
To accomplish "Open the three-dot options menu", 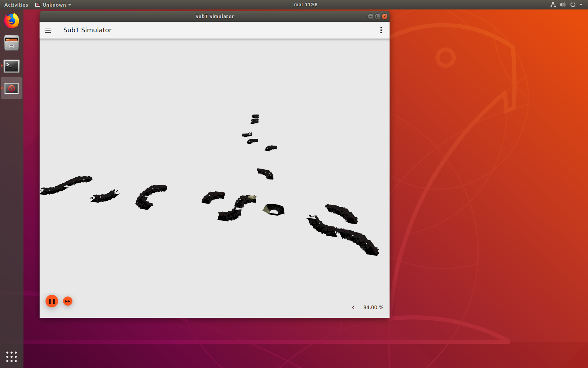I will click(x=381, y=30).
